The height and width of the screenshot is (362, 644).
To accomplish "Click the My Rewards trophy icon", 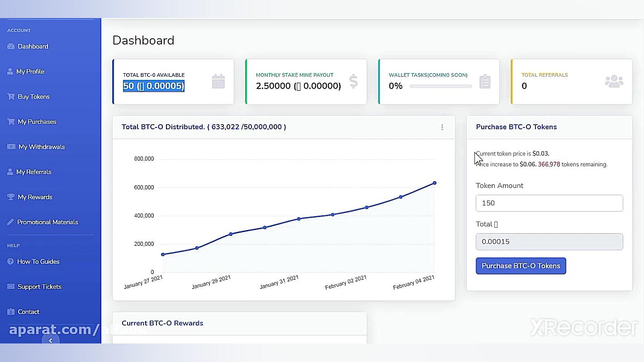I will click(10, 197).
